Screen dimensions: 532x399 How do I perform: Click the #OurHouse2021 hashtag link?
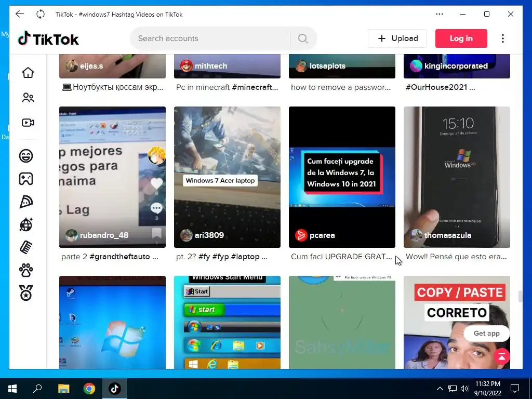[436, 87]
